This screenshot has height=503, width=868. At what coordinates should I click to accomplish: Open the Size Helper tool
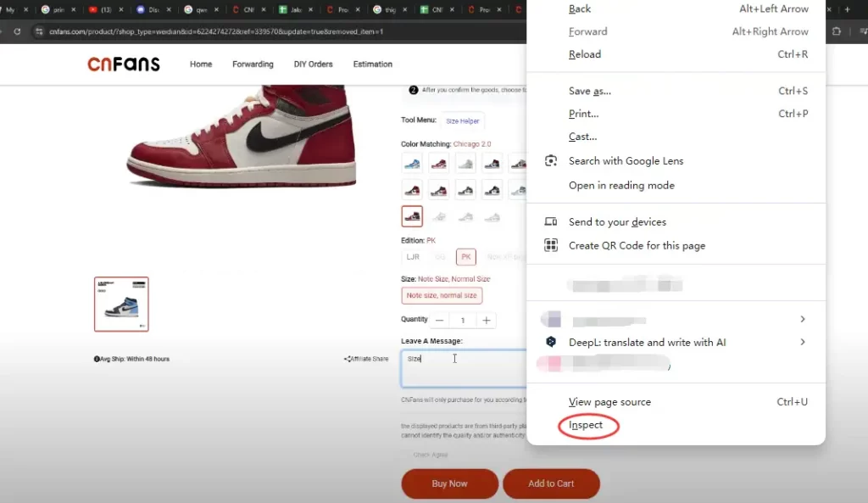pyautogui.click(x=463, y=120)
